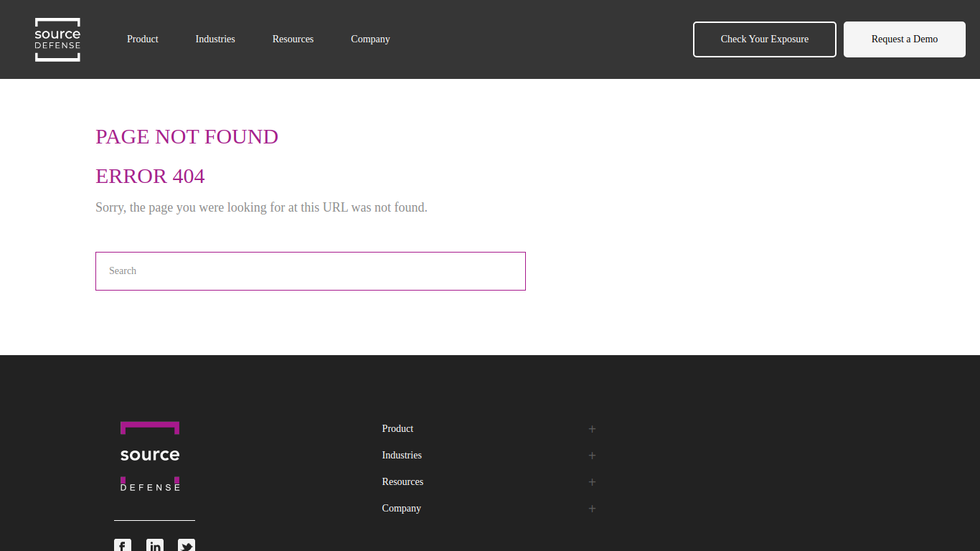Screen dimensions: 980x551
Task: Click the footer Product link
Action: pyautogui.click(x=397, y=429)
